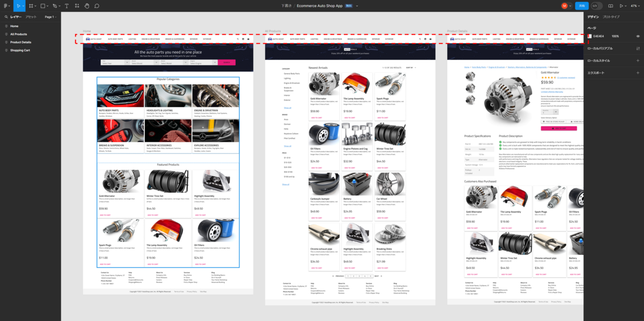Click All Products frame title on canvas

tap(273, 31)
